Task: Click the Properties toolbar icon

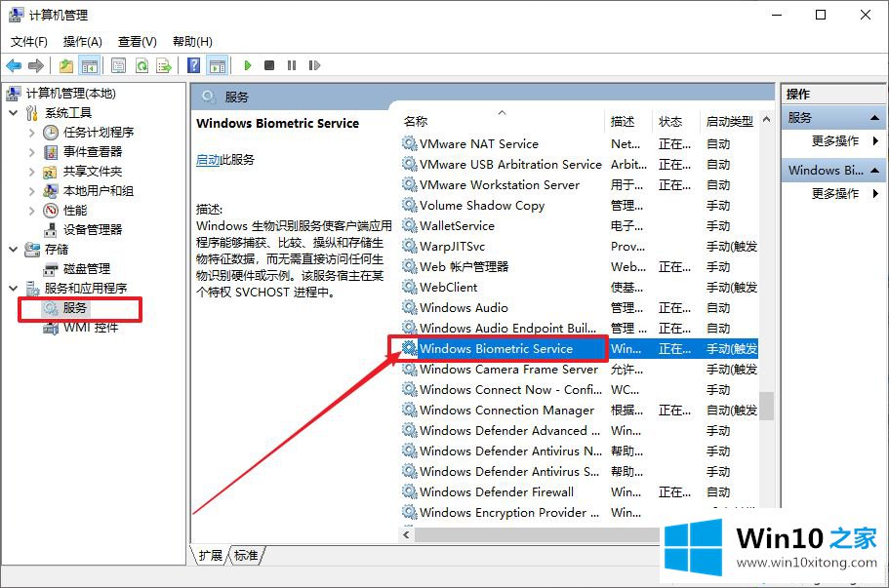Action: pos(118,65)
